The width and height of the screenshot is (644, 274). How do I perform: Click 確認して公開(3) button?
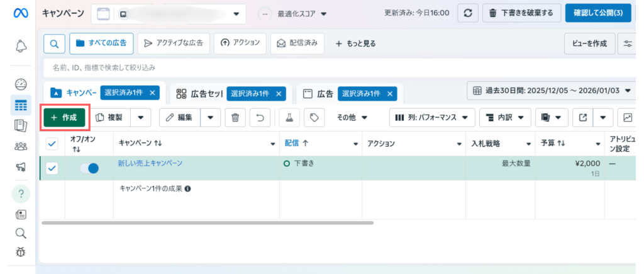[x=598, y=14]
